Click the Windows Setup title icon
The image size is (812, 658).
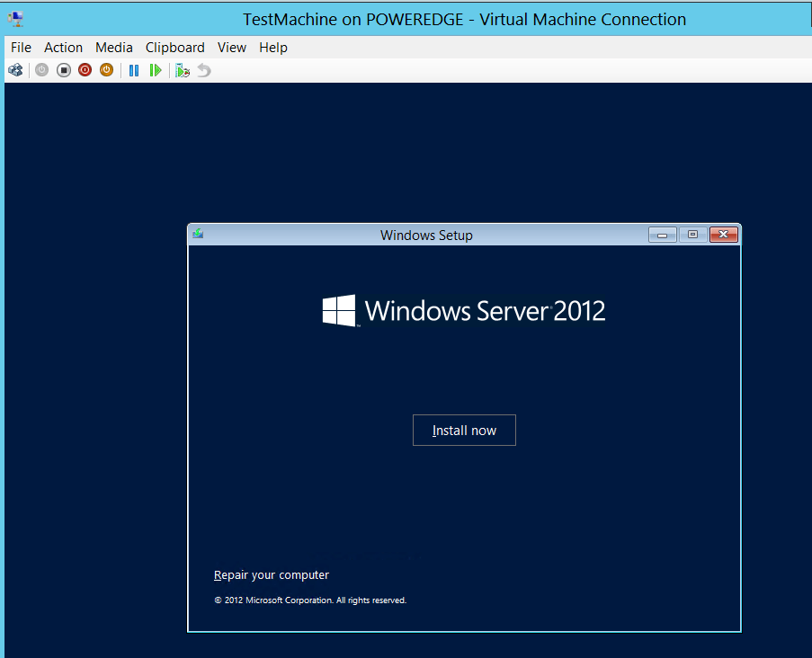point(198,234)
